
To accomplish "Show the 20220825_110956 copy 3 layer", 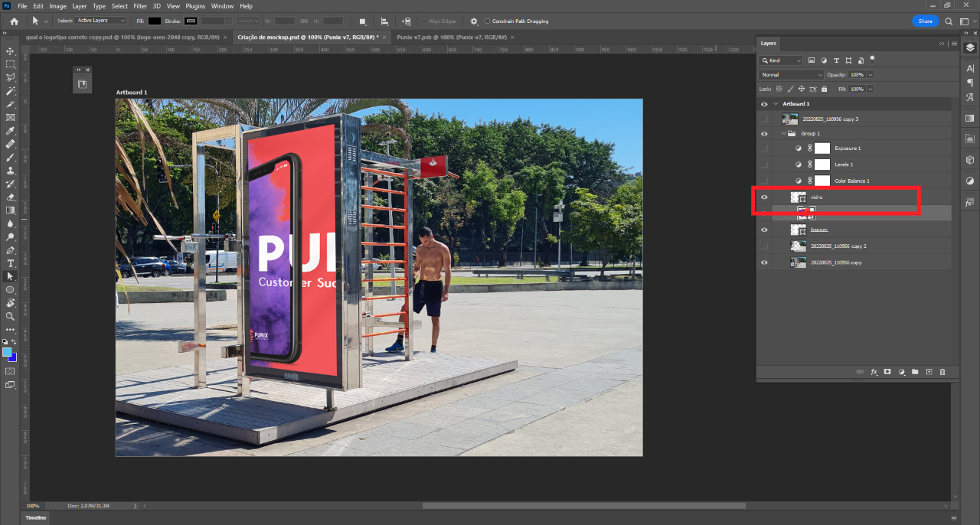I will (764, 119).
